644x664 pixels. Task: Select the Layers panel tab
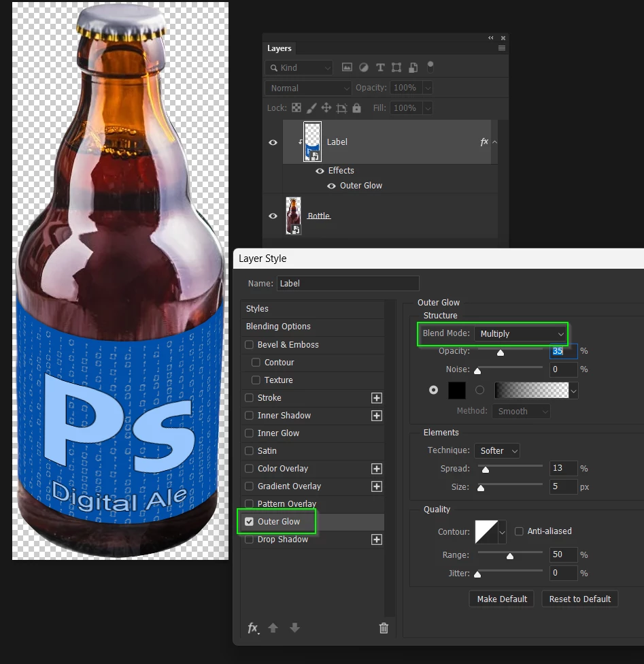pos(279,48)
